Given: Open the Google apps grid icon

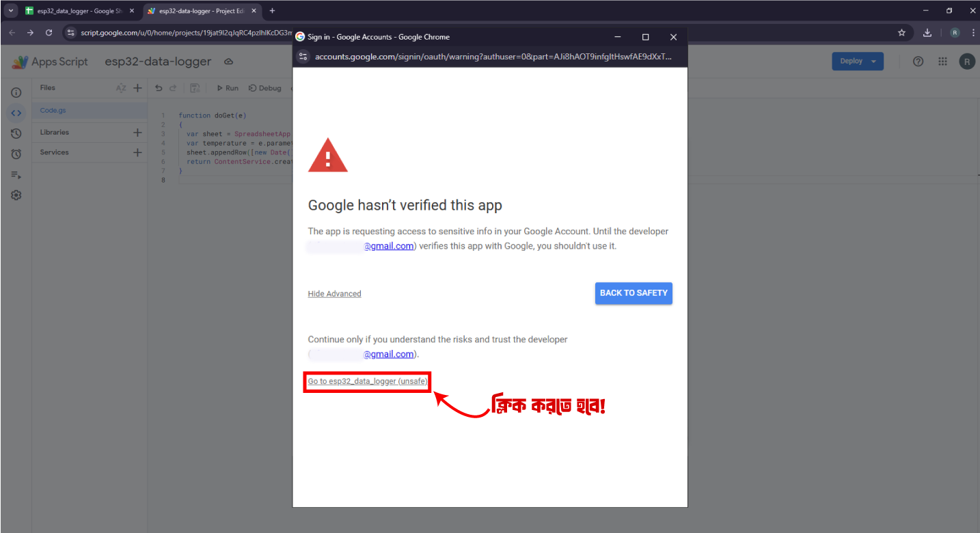Looking at the screenshot, I should coord(942,61).
